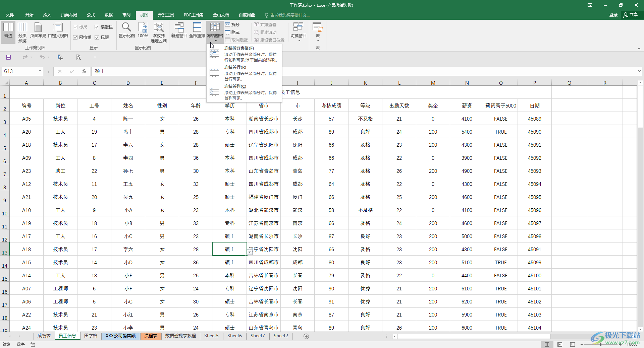
Task: Open the redo history dropdown arrow
Action: [x=32, y=57]
